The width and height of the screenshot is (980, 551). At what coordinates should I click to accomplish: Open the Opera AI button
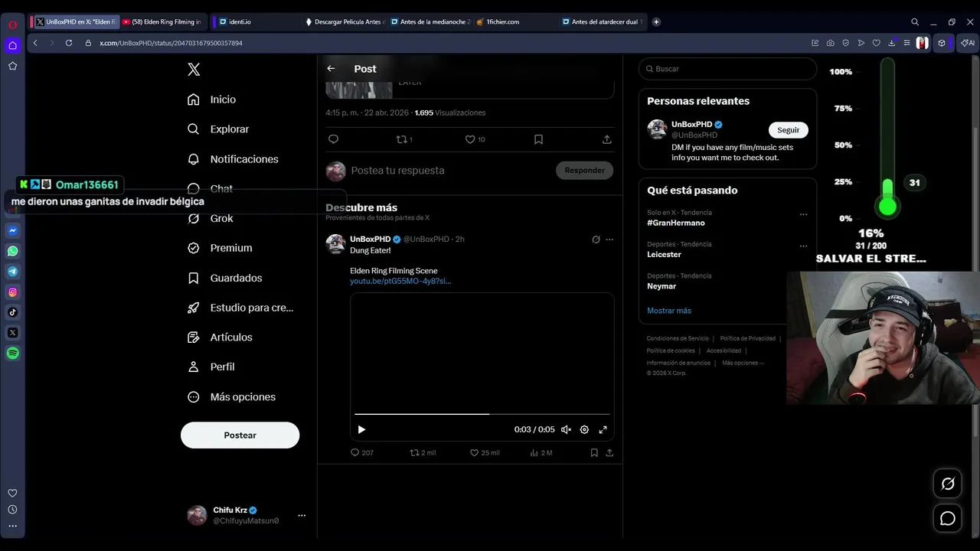click(x=969, y=43)
